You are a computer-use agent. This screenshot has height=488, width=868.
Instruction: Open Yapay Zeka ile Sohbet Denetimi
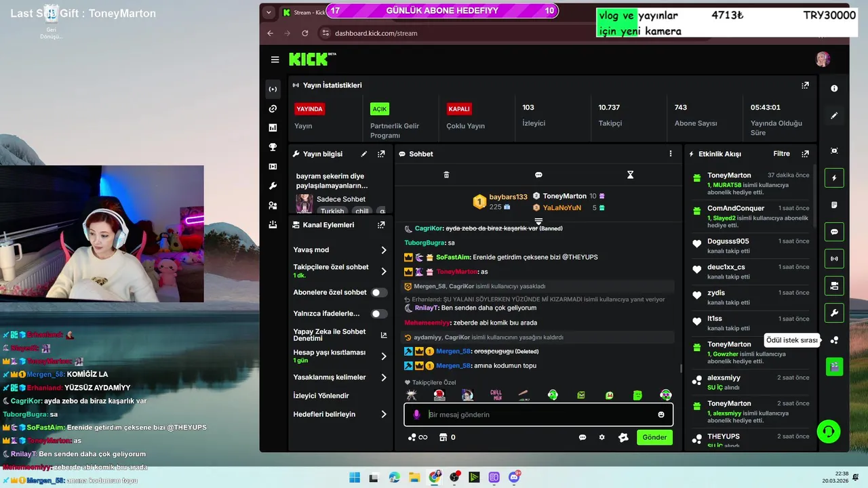(x=384, y=335)
